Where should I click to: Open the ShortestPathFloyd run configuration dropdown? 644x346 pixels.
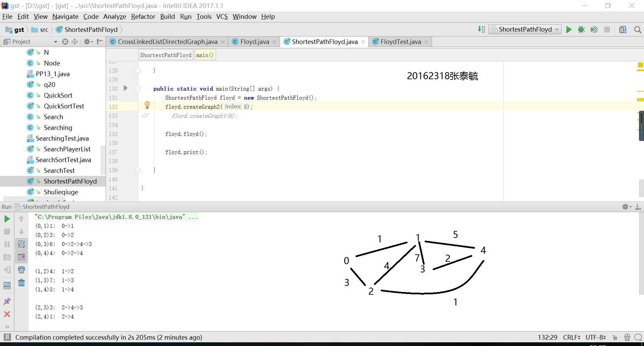[x=525, y=30]
